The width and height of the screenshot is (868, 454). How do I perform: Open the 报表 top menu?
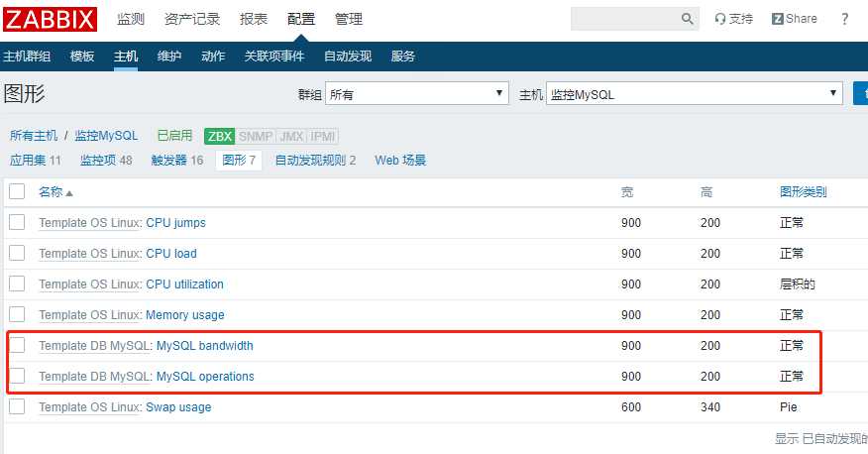tap(254, 20)
